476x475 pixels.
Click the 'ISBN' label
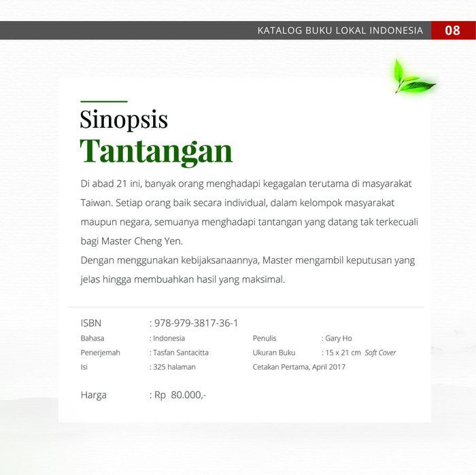click(x=90, y=323)
